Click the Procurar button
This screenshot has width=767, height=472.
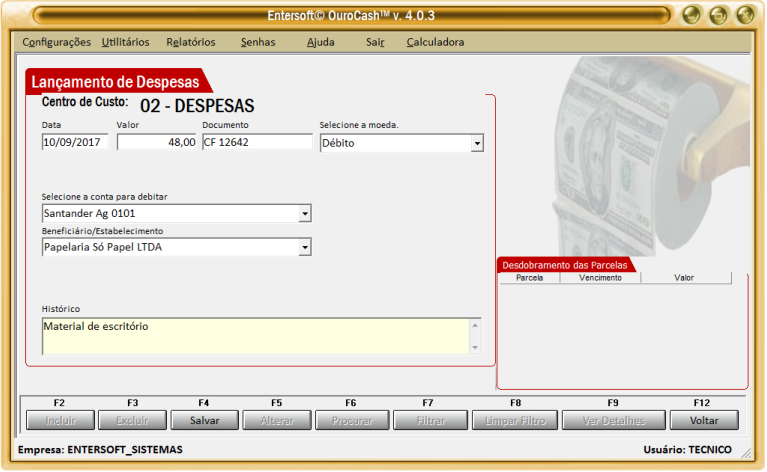[352, 421]
